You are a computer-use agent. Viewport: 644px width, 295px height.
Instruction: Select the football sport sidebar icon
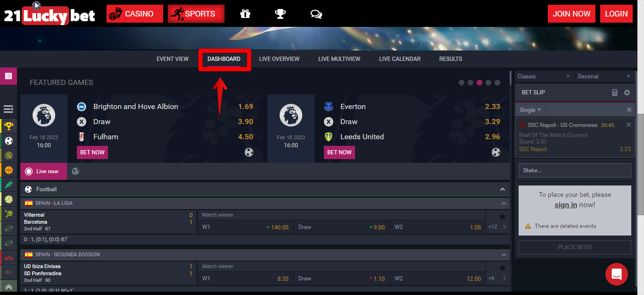coord(8,141)
